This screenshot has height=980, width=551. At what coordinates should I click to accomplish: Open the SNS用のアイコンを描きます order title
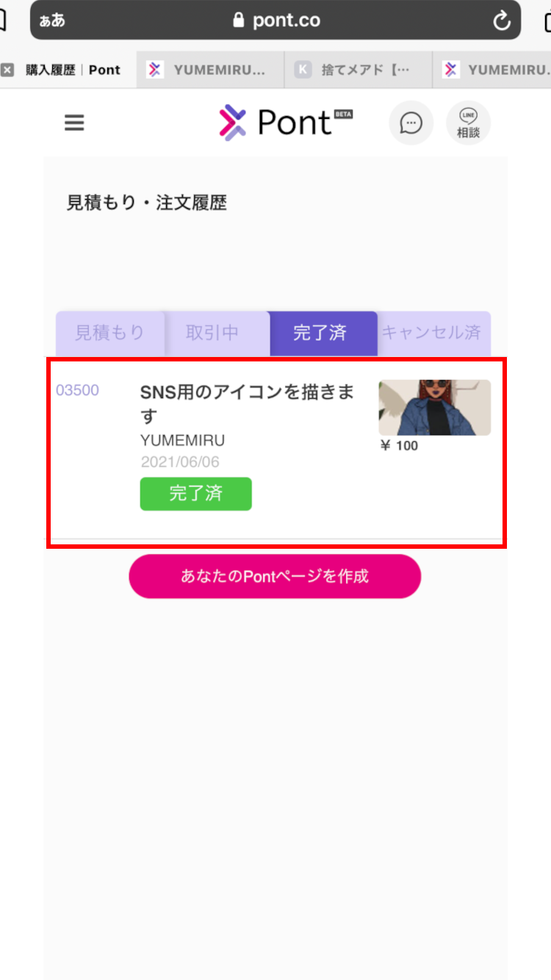(x=247, y=404)
